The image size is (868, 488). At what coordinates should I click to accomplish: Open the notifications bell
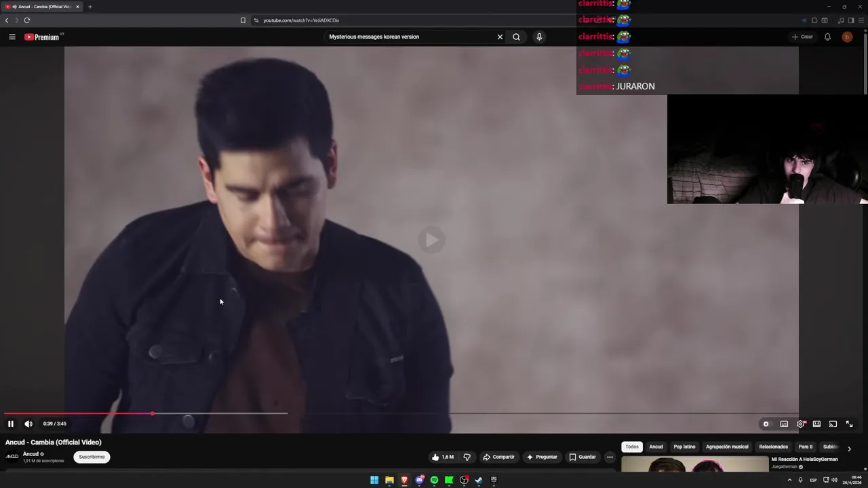click(827, 37)
